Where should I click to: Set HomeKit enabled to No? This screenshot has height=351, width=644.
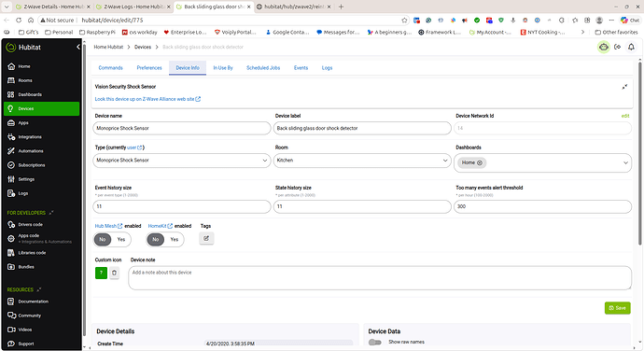(x=155, y=240)
